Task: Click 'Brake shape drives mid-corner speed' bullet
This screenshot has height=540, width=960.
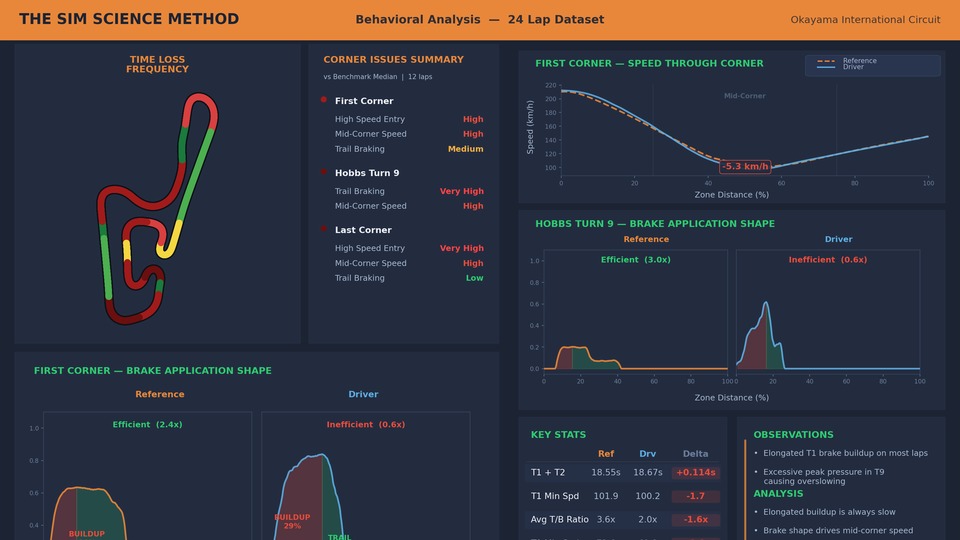Action: (x=838, y=530)
